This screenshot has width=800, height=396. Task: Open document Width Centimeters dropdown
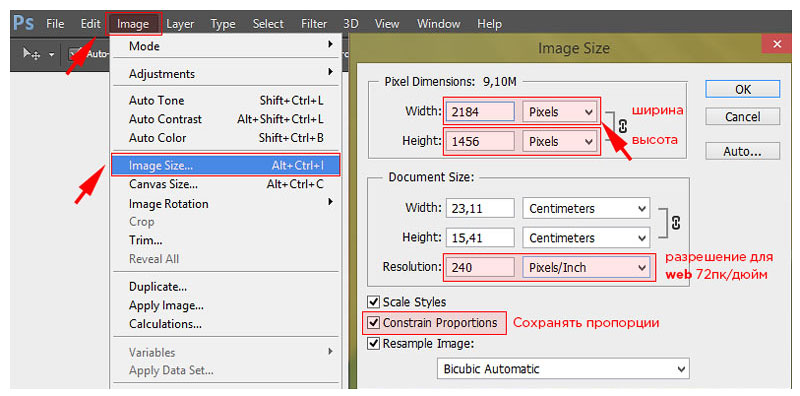[586, 208]
